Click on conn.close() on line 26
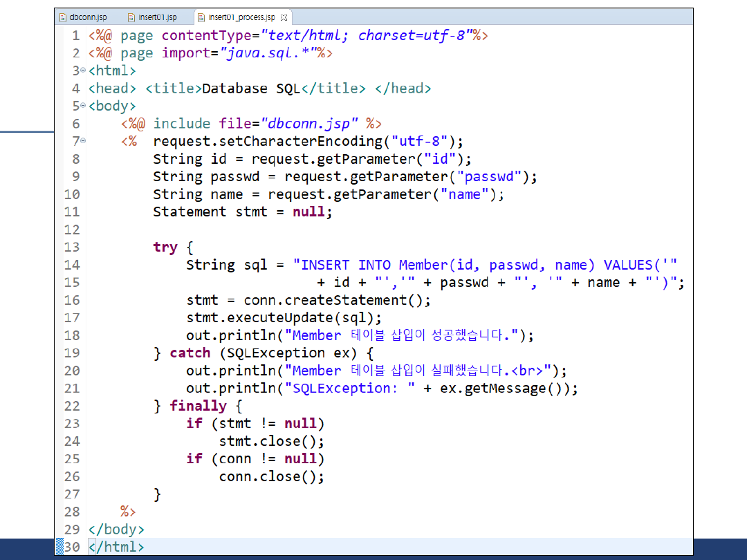This screenshot has height=560, width=747. tap(271, 476)
